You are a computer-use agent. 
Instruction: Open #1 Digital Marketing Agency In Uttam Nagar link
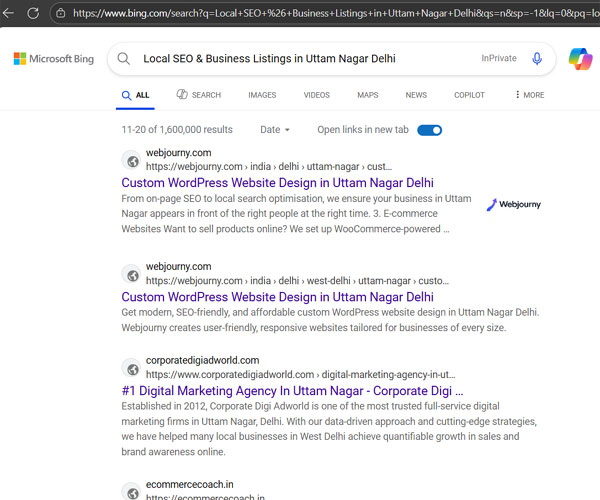tap(292, 390)
